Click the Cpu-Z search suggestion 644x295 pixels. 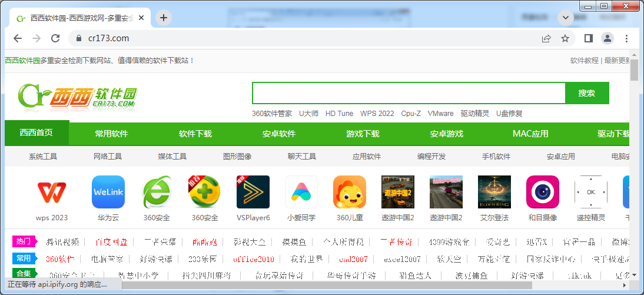tap(411, 114)
